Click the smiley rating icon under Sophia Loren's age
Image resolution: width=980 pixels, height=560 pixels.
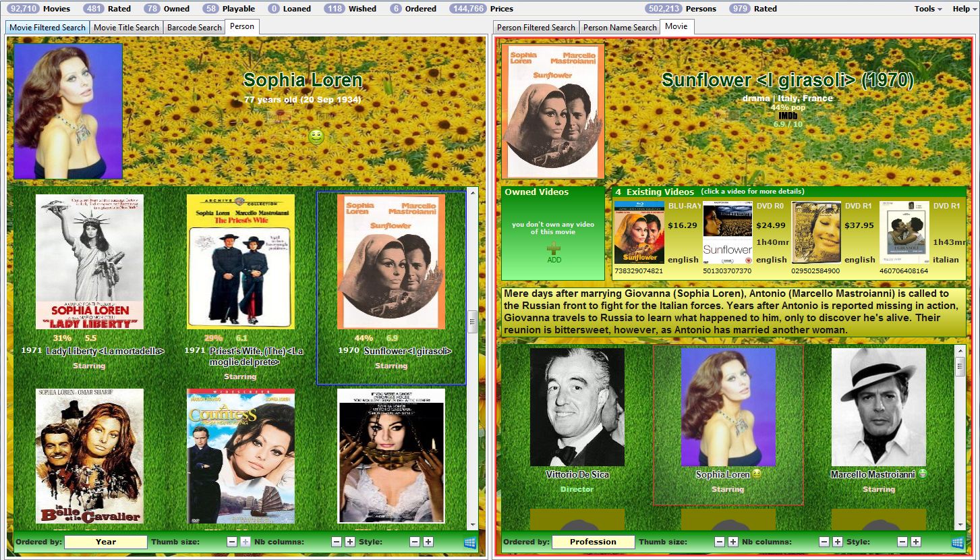pyautogui.click(x=316, y=137)
